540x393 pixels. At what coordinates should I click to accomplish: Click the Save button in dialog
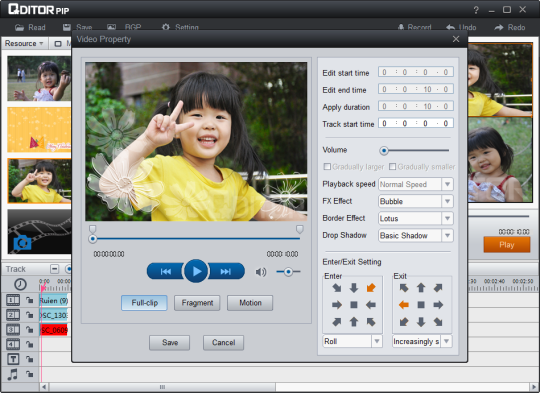point(169,342)
